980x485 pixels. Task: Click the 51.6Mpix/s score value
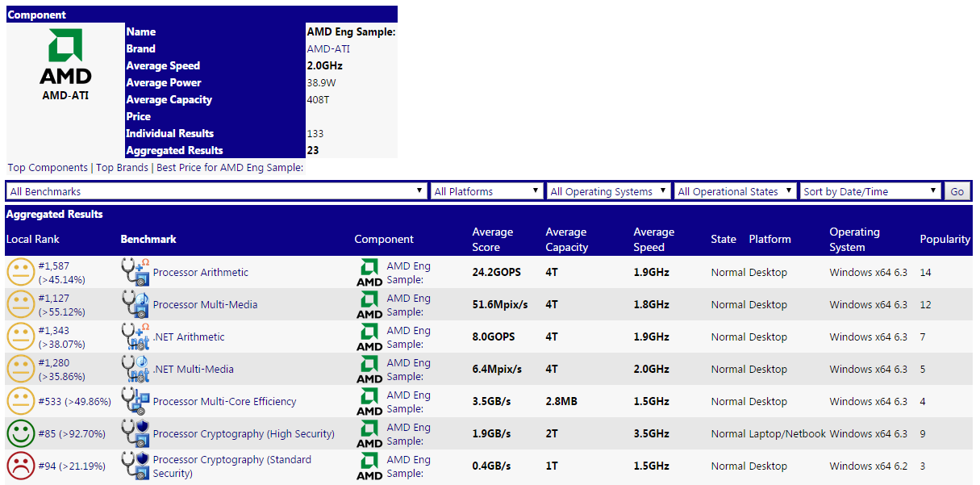[x=499, y=304]
